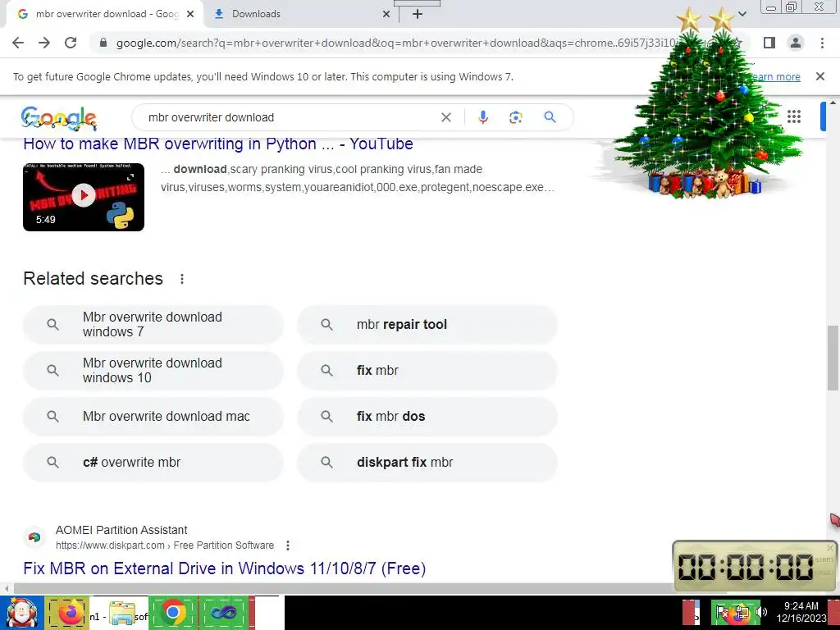Open the Chrome profile avatar icon
This screenshot has width=840, height=630.
pyautogui.click(x=796, y=43)
